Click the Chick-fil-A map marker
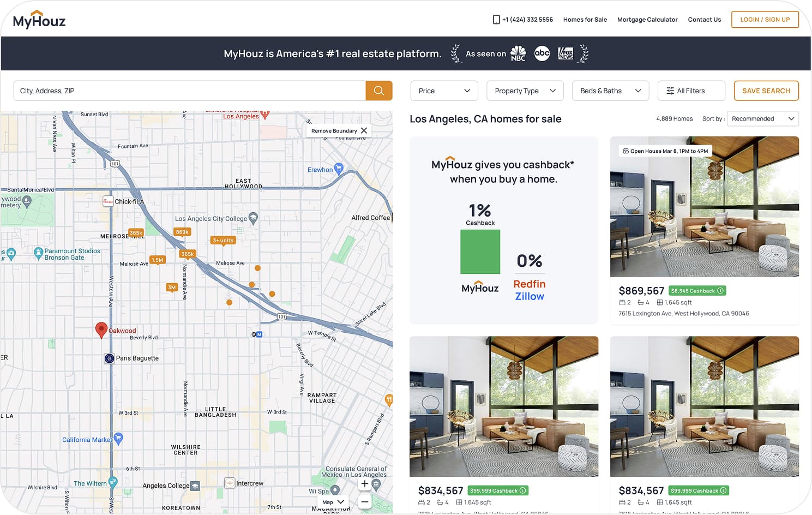The width and height of the screenshot is (812, 515). [x=108, y=201]
